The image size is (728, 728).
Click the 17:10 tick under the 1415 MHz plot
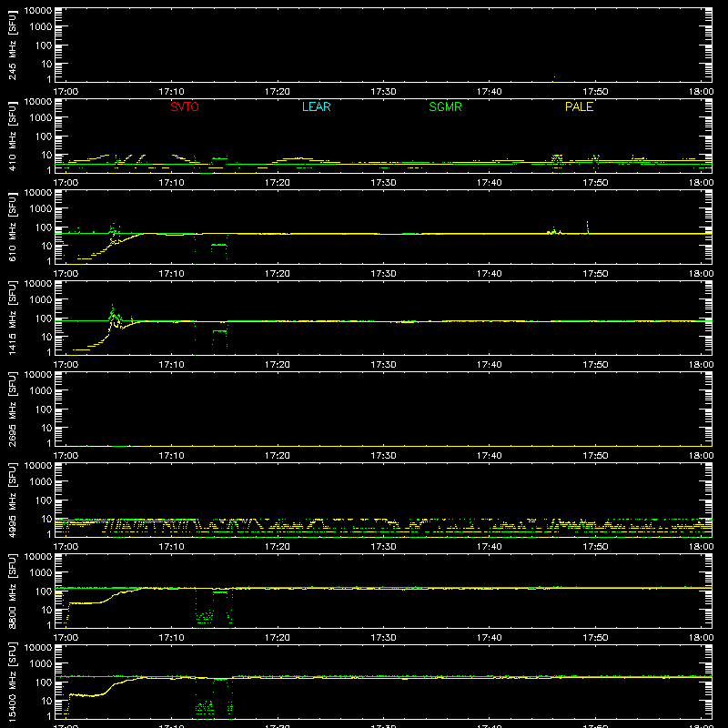coord(171,365)
